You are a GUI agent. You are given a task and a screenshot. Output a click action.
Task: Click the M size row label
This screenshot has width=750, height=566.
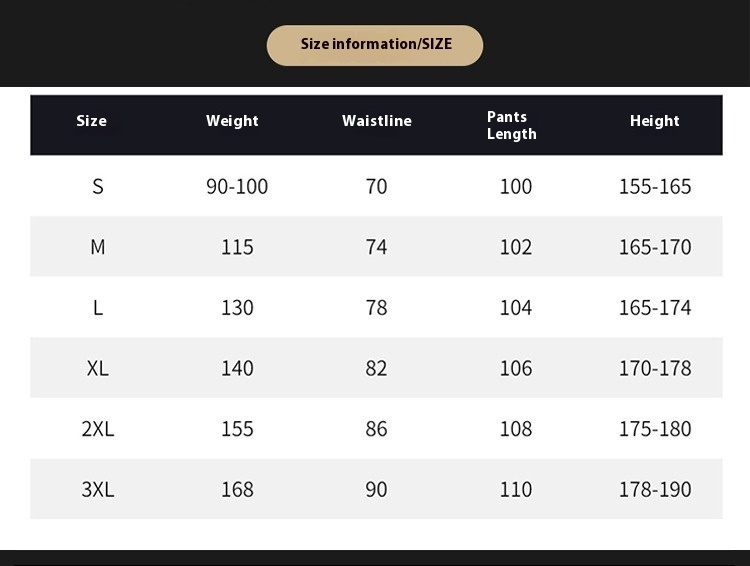pos(98,247)
